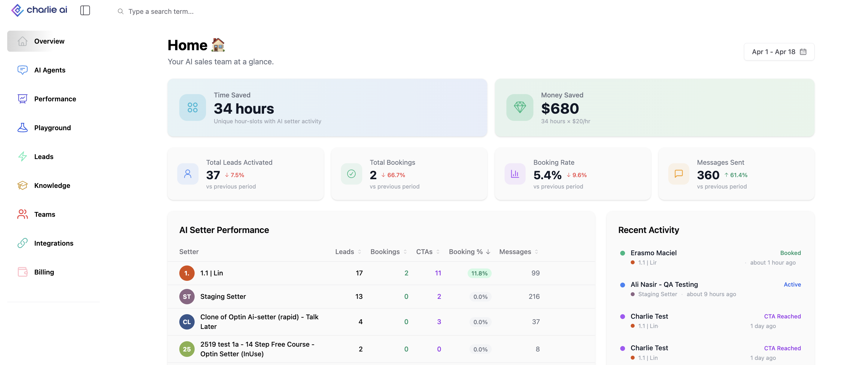The height and width of the screenshot is (365, 868).
Task: Click the charlie ai logo
Action: [x=39, y=10]
